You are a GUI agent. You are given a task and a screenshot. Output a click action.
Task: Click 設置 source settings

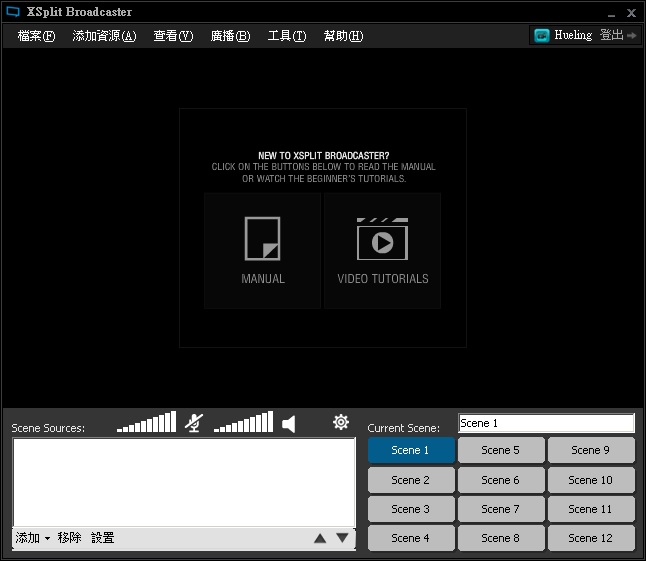point(103,538)
